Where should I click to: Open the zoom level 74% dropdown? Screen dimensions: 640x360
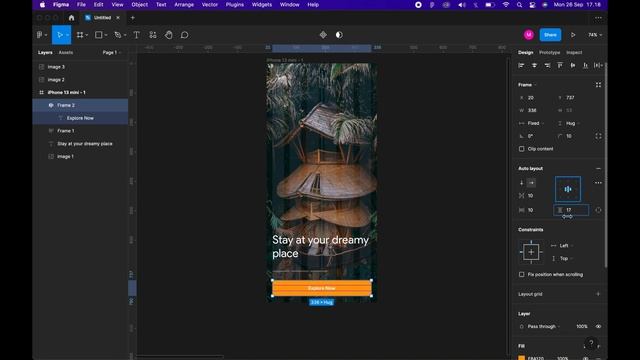click(x=595, y=35)
